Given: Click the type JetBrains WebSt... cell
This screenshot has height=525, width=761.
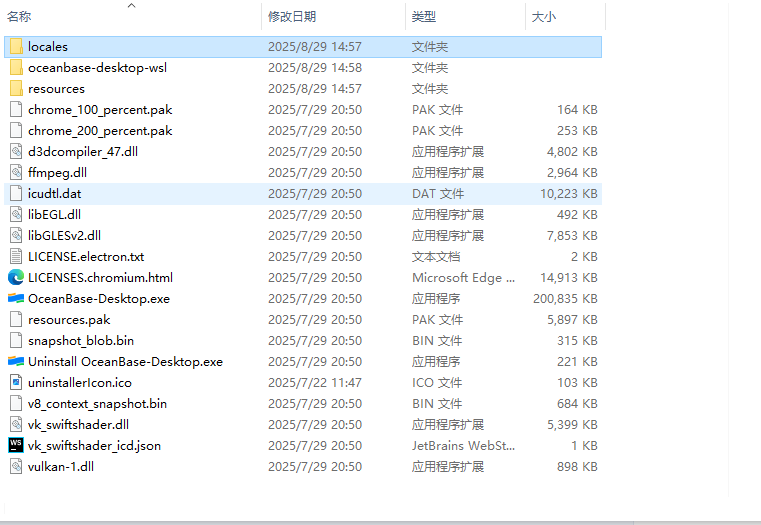Looking at the screenshot, I should (x=463, y=445).
